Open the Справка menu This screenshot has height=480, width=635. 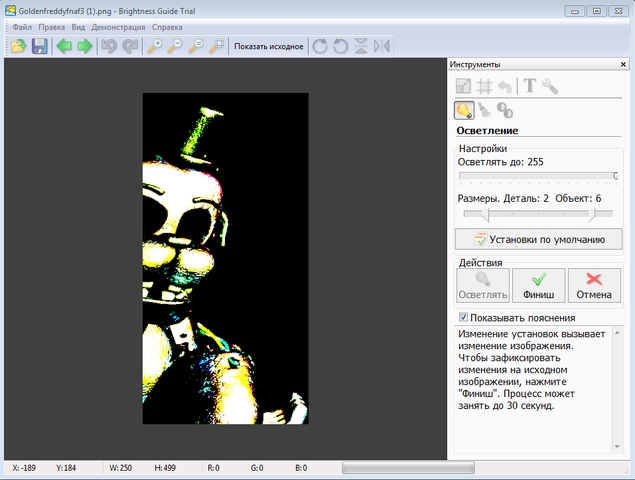(x=167, y=27)
